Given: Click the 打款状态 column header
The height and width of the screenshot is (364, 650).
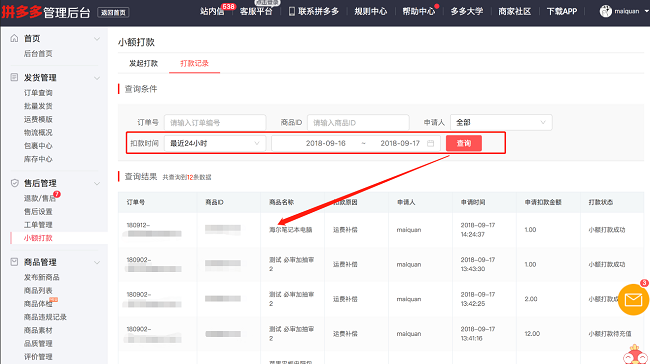Looking at the screenshot, I should [x=601, y=202].
